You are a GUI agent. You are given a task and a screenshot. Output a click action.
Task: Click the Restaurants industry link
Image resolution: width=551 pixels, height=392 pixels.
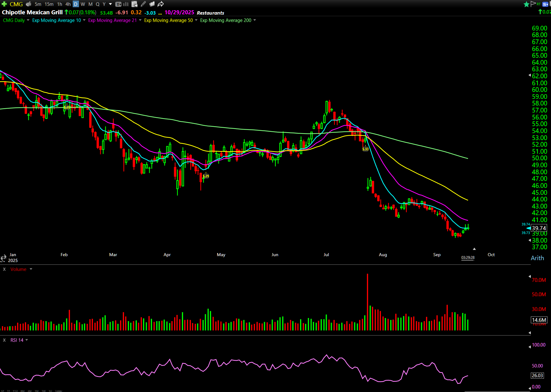pyautogui.click(x=210, y=13)
